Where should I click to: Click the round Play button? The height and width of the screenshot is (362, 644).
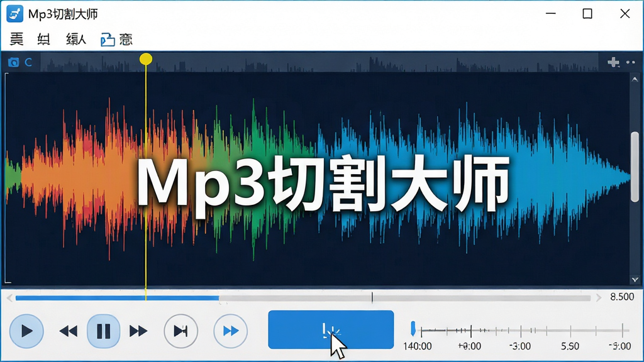(x=26, y=331)
